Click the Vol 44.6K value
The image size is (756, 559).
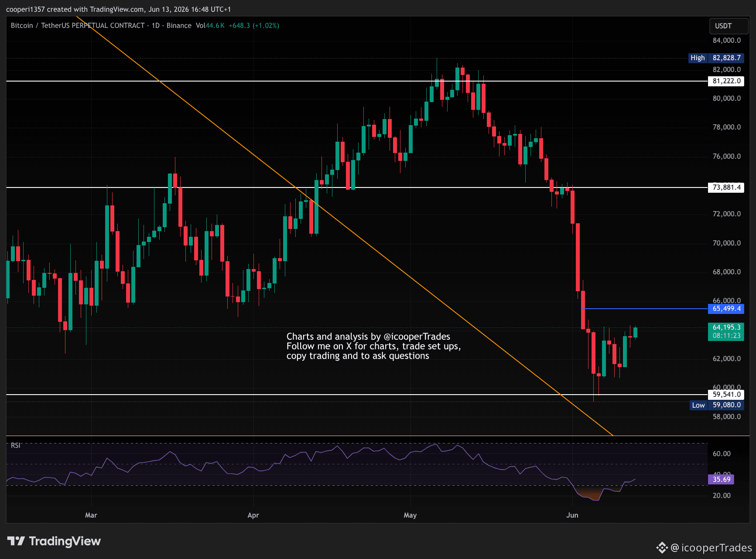210,26
